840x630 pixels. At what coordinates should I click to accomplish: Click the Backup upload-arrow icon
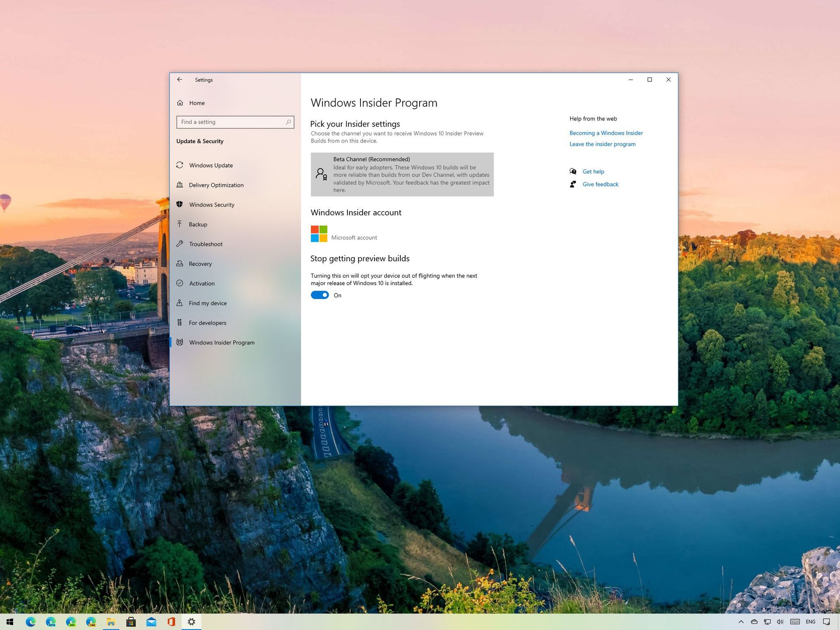(180, 224)
